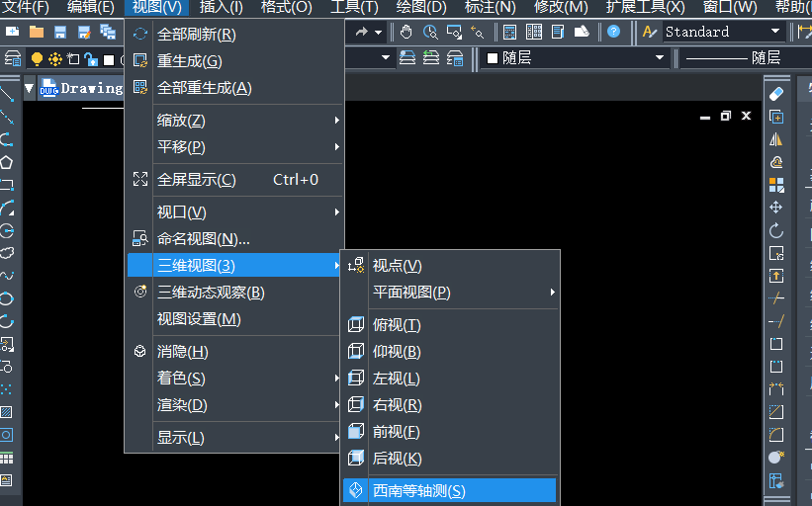
Task: Select the Mirror modify tool
Action: click(775, 139)
